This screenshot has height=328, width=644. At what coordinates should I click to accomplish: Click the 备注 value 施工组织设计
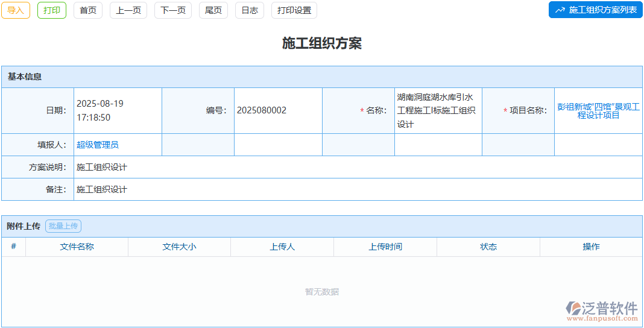click(102, 189)
